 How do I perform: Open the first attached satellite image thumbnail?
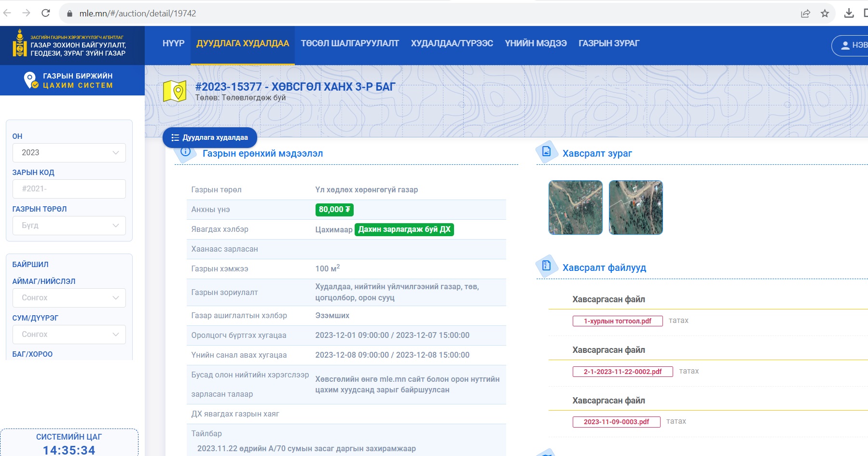[576, 207]
